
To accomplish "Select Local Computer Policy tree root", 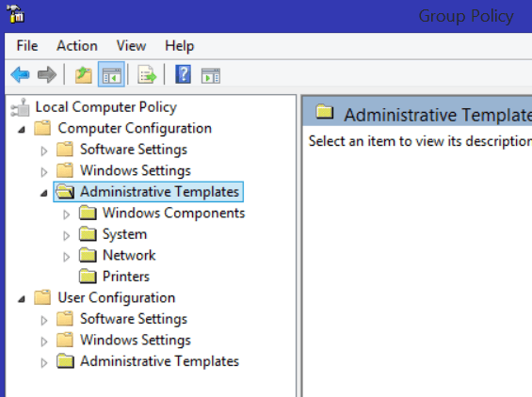I will [105, 107].
